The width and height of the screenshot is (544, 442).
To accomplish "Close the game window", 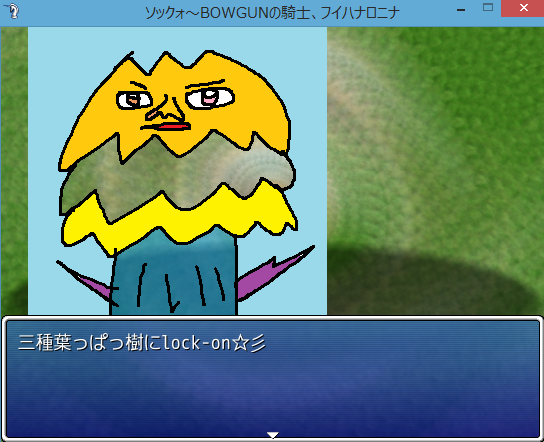I will coord(523,8).
